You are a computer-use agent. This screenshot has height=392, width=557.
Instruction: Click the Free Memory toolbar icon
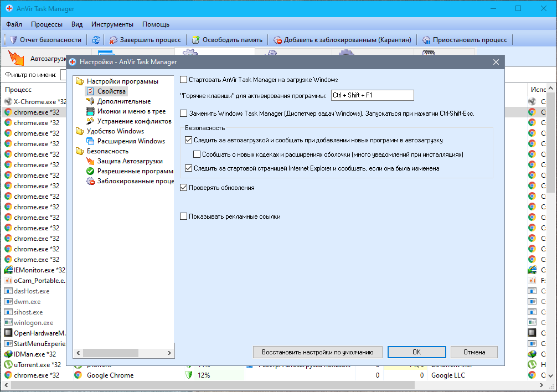click(x=196, y=40)
